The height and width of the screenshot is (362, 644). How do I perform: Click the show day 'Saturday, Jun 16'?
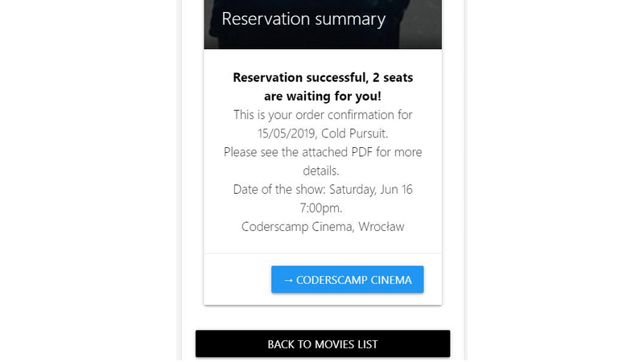pos(371,190)
